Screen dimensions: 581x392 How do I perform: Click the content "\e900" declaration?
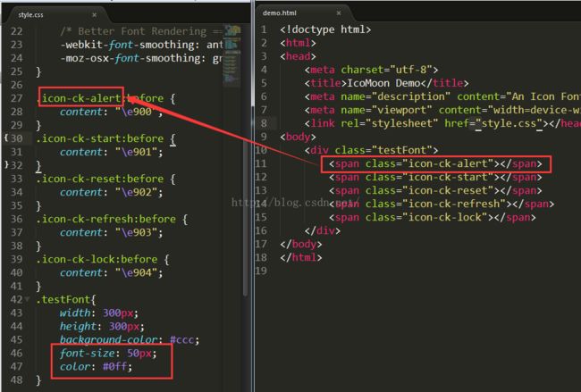click(x=111, y=112)
